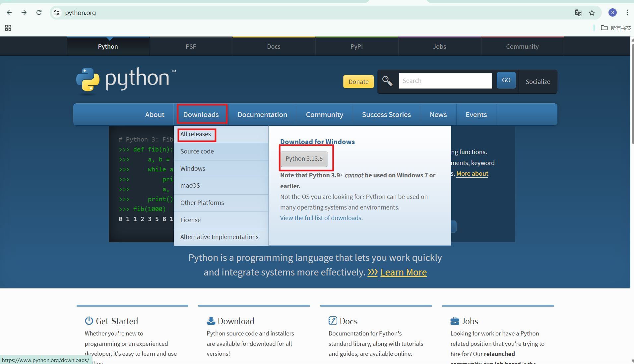Screen dimensions: 634x364
Task: Open the Downloads nav menu
Action: [201, 114]
